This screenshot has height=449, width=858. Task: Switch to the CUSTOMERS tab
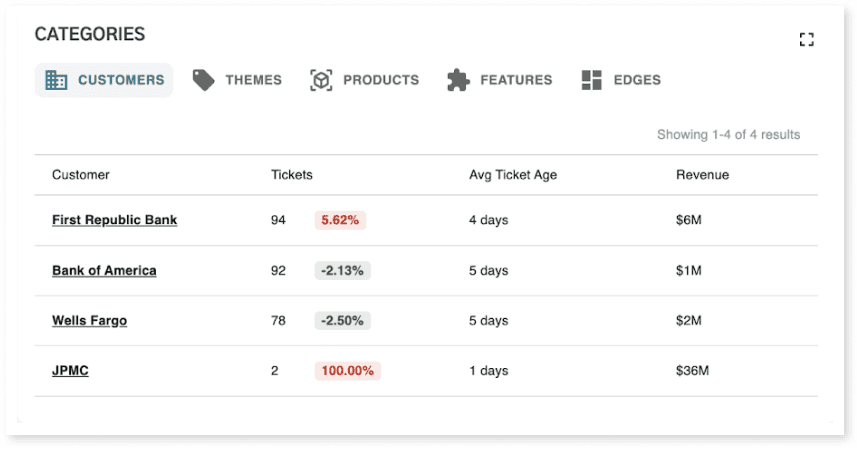click(104, 80)
